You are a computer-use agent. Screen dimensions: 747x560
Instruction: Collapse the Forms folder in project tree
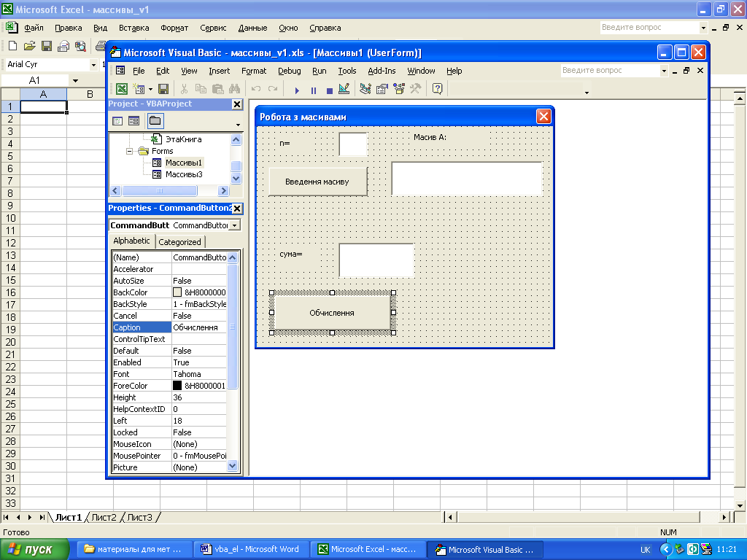(129, 152)
